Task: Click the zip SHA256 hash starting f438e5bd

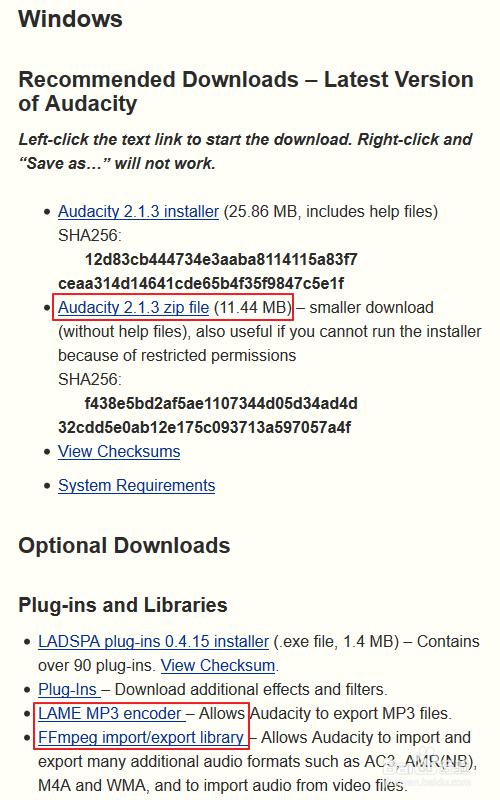Action: [208, 415]
